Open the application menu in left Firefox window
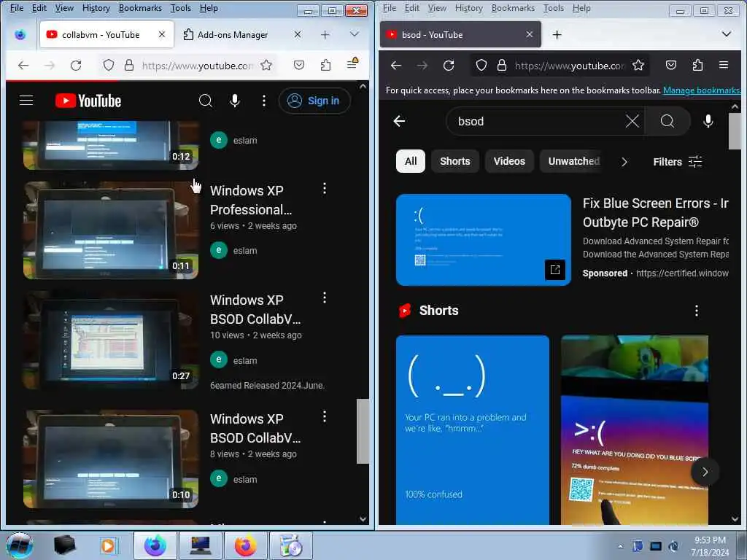 point(352,64)
